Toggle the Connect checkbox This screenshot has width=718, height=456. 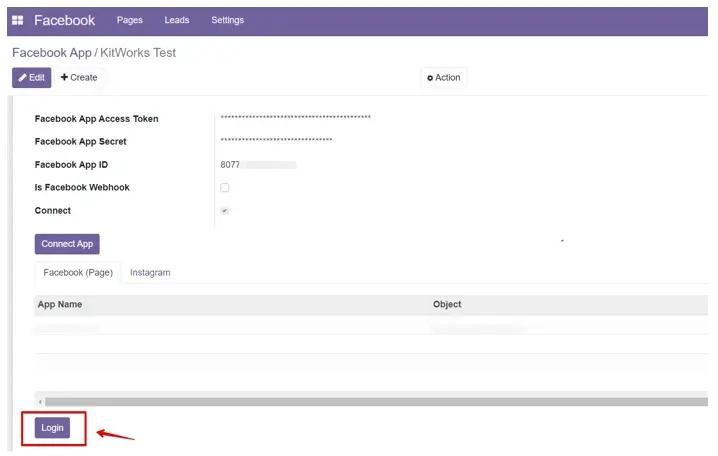pyautogui.click(x=225, y=211)
